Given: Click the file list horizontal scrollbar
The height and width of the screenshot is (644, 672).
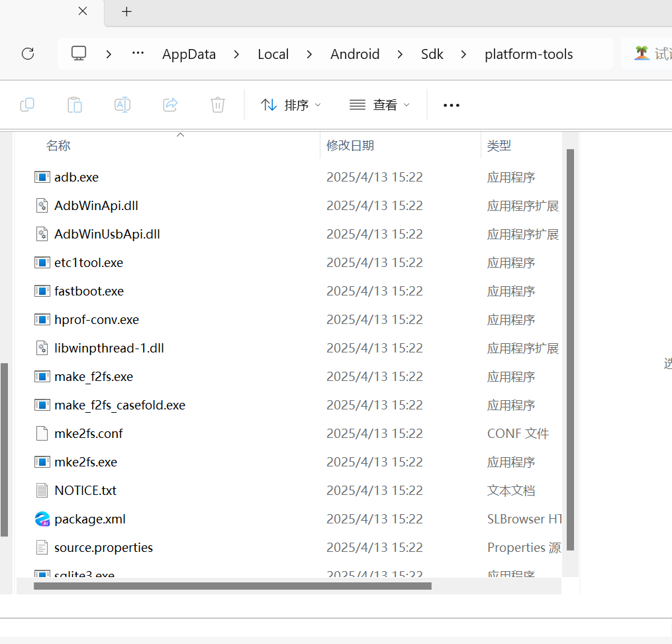Looking at the screenshot, I should click(232, 586).
